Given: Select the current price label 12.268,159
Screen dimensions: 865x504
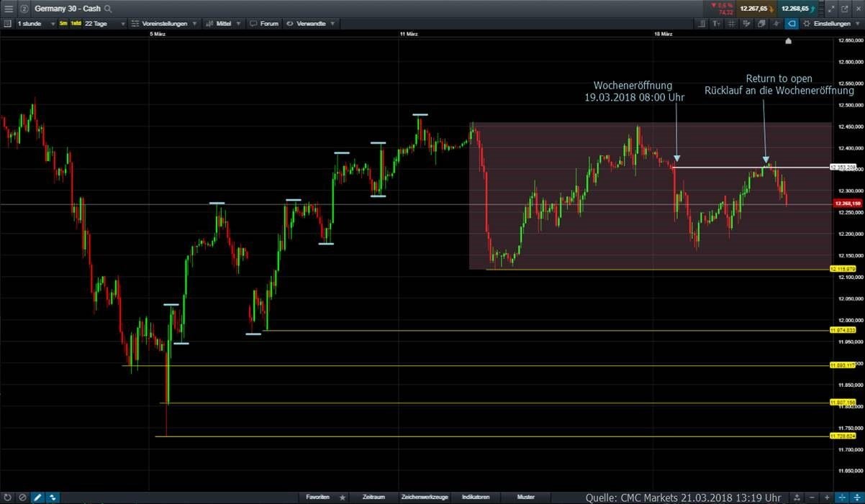Looking at the screenshot, I should [846, 203].
